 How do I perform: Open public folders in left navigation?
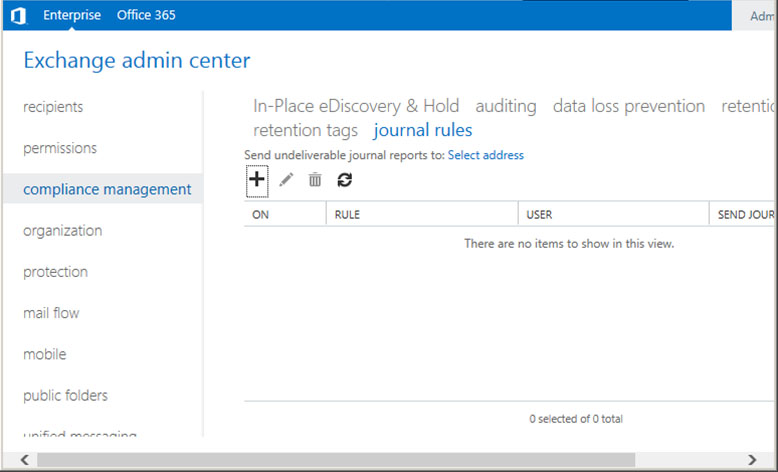pyautogui.click(x=65, y=395)
